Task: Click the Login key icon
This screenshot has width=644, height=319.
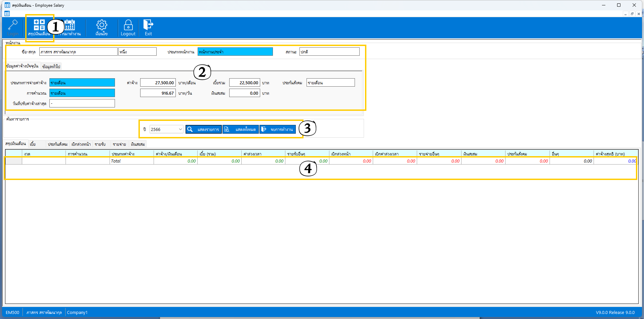Action: tap(13, 26)
